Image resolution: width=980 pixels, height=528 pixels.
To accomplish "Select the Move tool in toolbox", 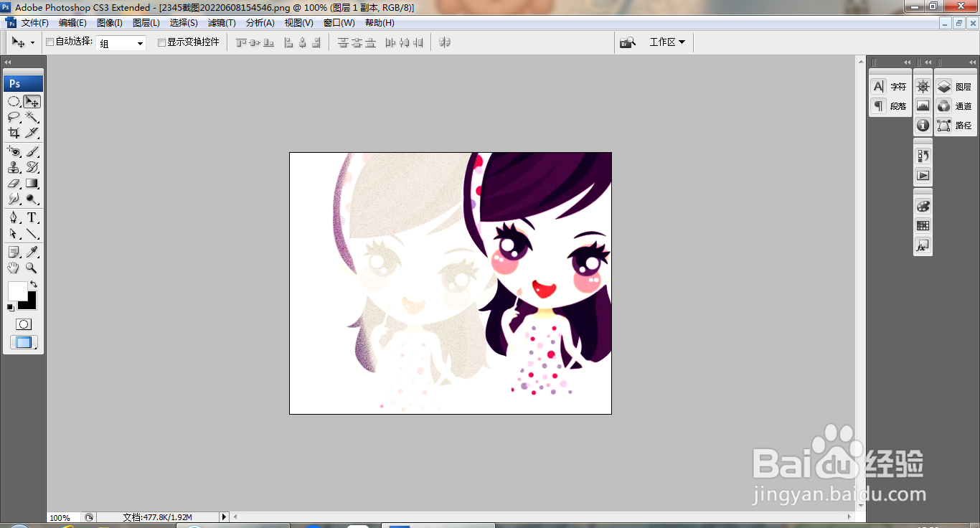I will click(x=32, y=102).
